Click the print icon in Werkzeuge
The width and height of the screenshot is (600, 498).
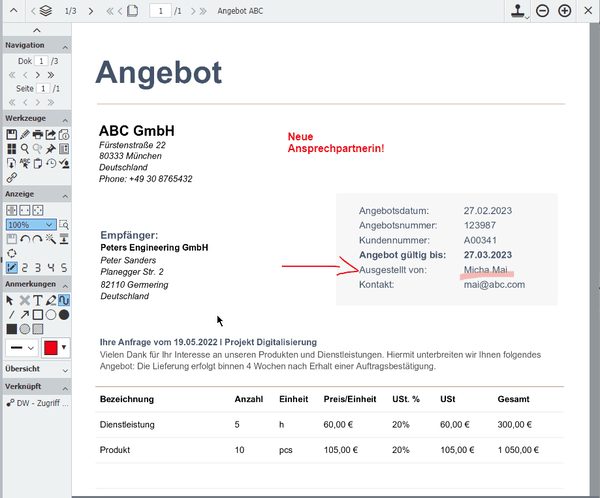38,134
